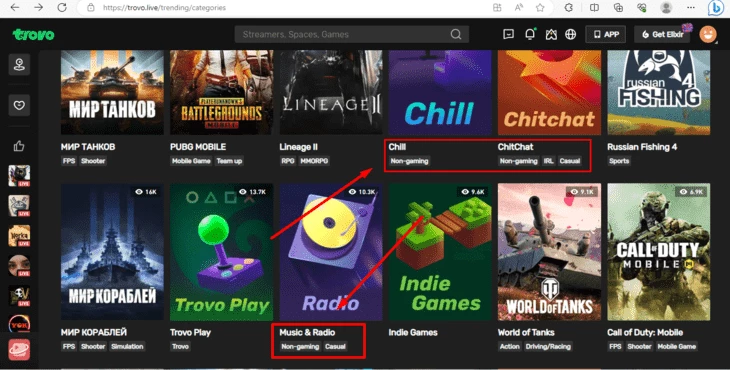
Task: Click the thumbs-up recommended icon in sidebar
Action: [x=19, y=146]
